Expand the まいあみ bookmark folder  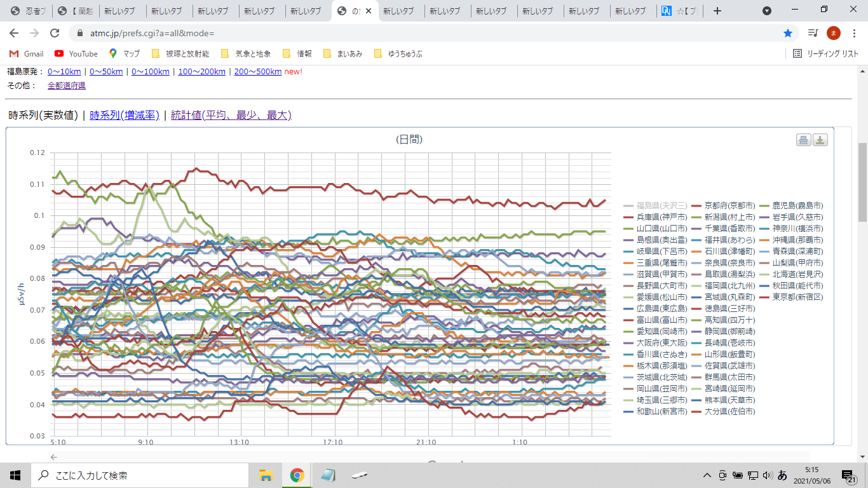tap(342, 54)
